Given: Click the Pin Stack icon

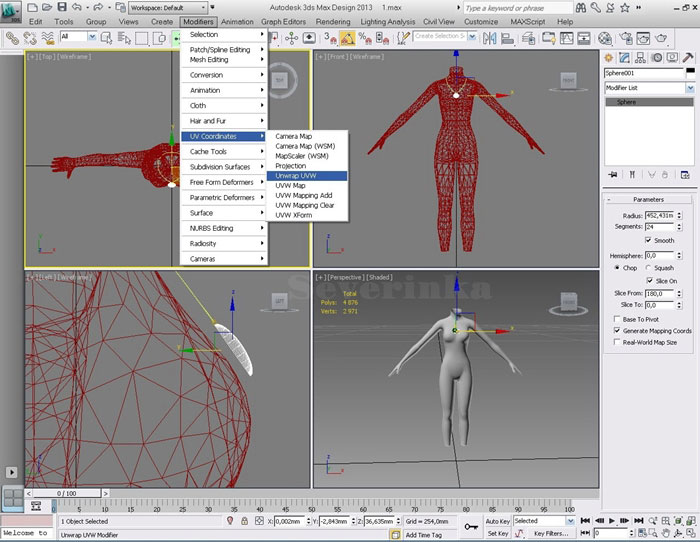Looking at the screenshot, I should pyautogui.click(x=613, y=175).
